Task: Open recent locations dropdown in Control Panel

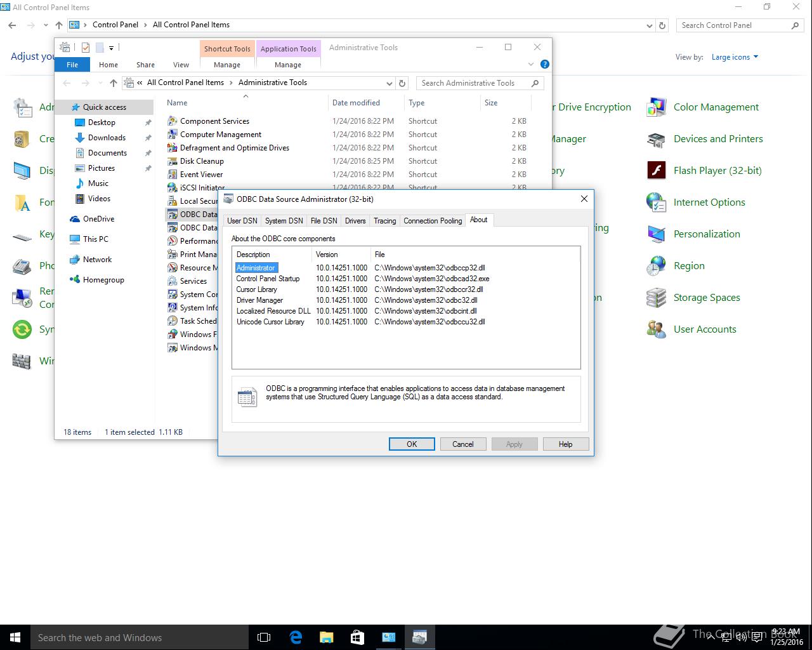Action: (x=46, y=25)
